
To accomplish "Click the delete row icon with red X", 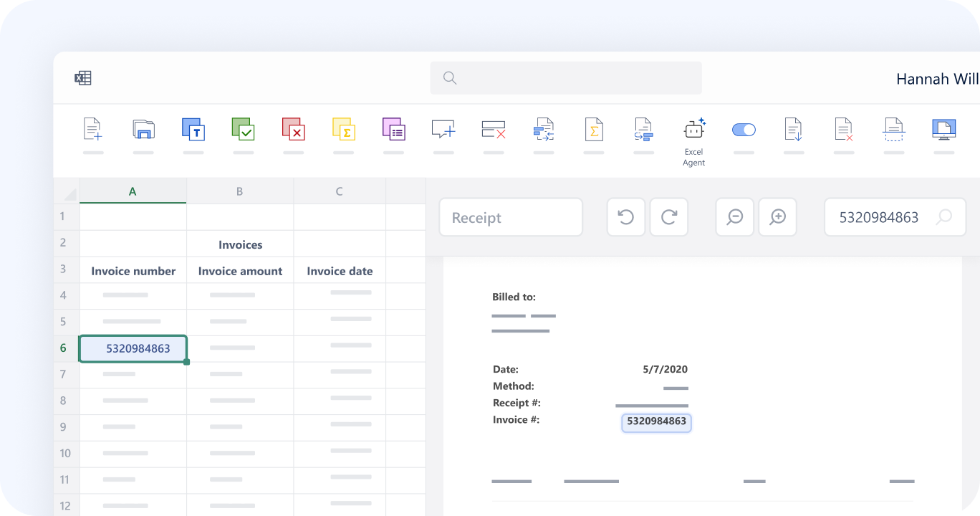I will click(x=494, y=130).
